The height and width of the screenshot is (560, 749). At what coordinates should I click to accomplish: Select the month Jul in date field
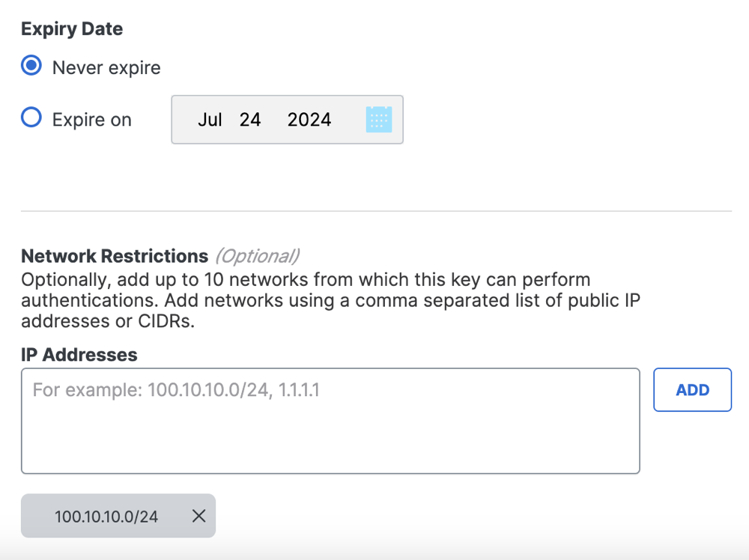click(210, 119)
